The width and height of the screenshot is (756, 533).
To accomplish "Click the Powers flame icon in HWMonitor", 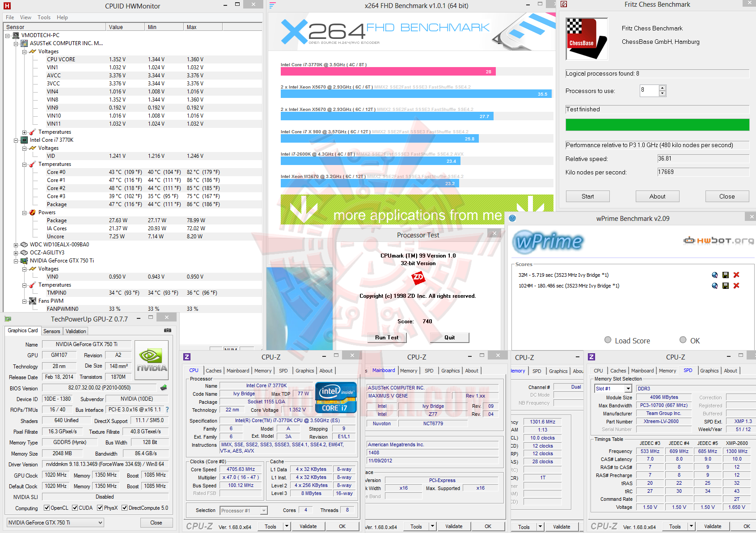I will pos(32,212).
